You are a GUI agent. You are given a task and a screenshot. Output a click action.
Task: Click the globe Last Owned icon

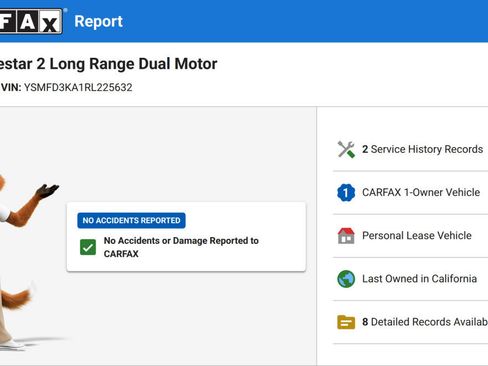[346, 279]
